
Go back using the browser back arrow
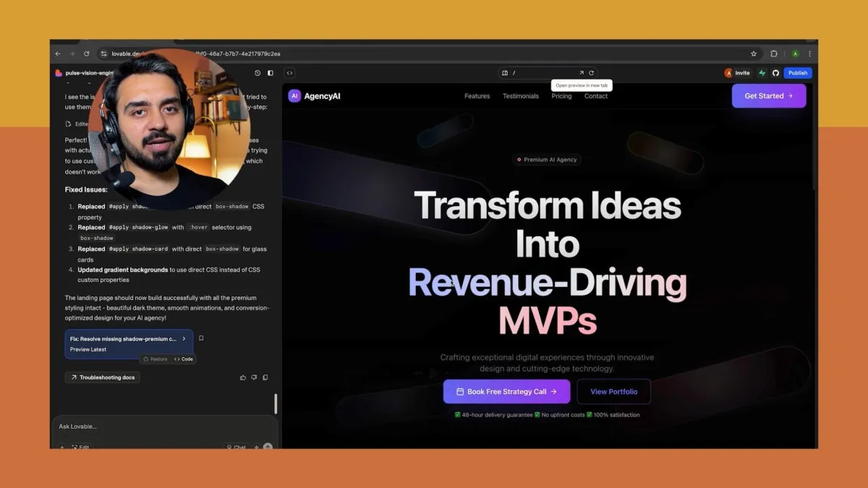click(x=58, y=53)
